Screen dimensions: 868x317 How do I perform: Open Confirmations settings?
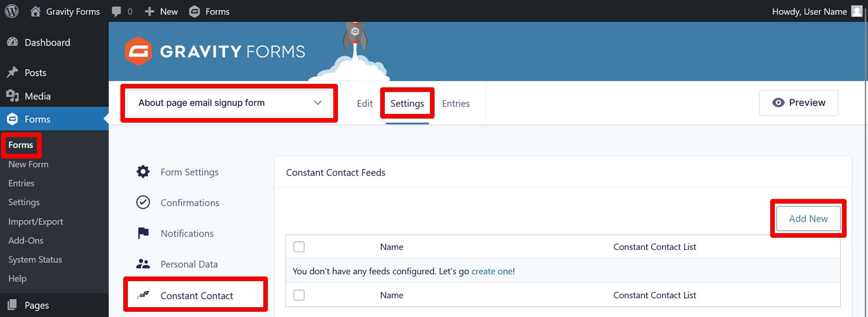[x=190, y=202]
